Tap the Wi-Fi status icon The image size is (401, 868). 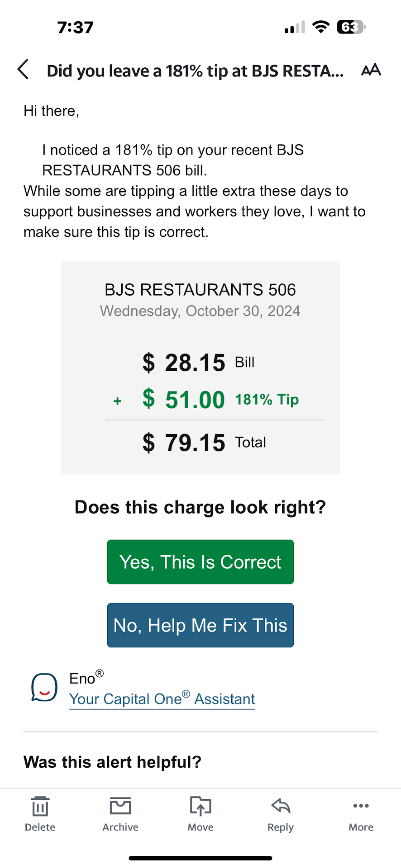point(321,27)
